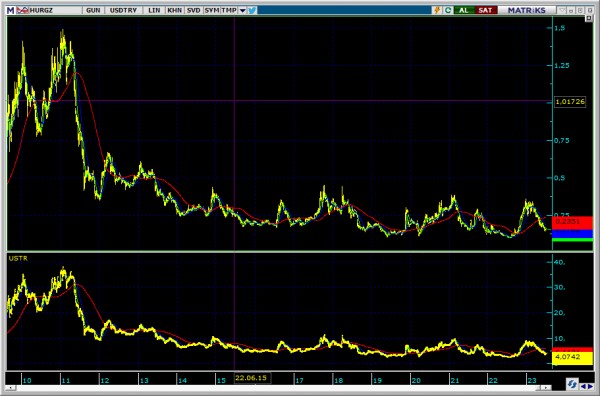Step chart back with left blue arrow
Viewport: 600px width, 396px height.
coord(583,386)
